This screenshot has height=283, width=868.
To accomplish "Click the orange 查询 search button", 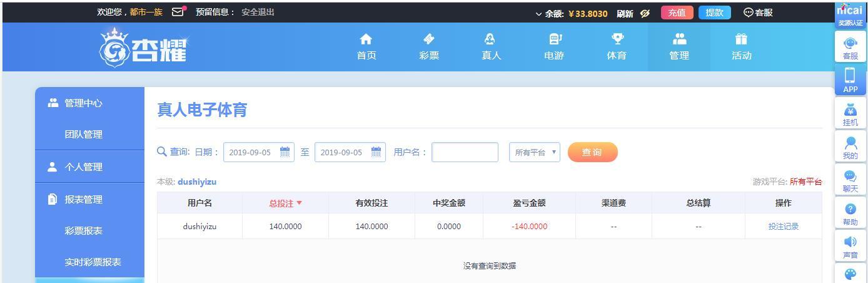I will [x=592, y=152].
